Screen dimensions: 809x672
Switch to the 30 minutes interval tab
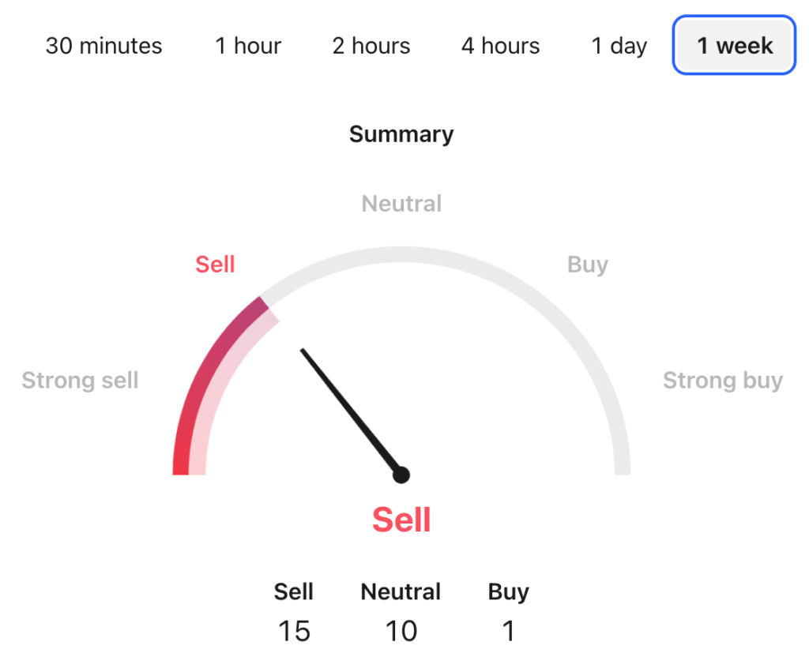point(103,46)
